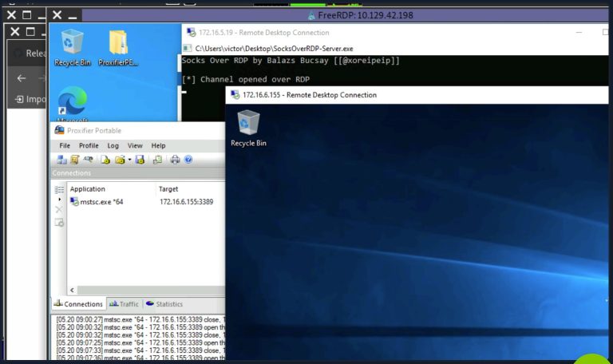Click SocksOverRDP console window title icon
The image size is (613, 364).
click(x=188, y=49)
